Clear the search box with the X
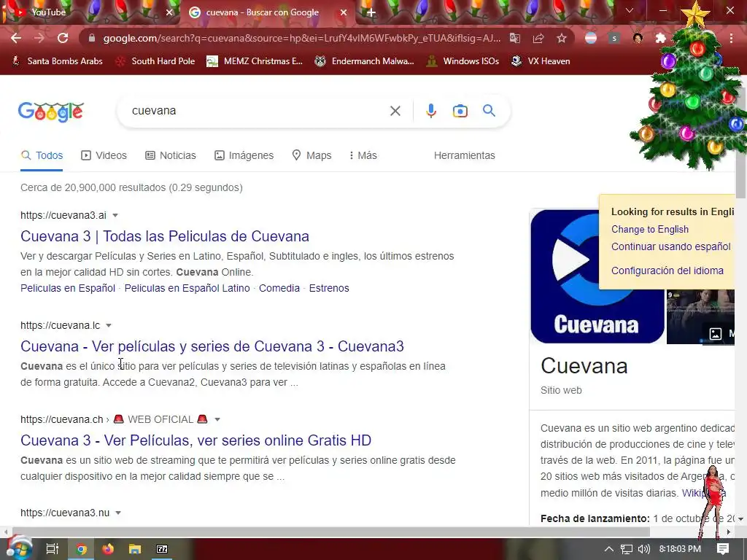This screenshot has width=747, height=560. (395, 111)
